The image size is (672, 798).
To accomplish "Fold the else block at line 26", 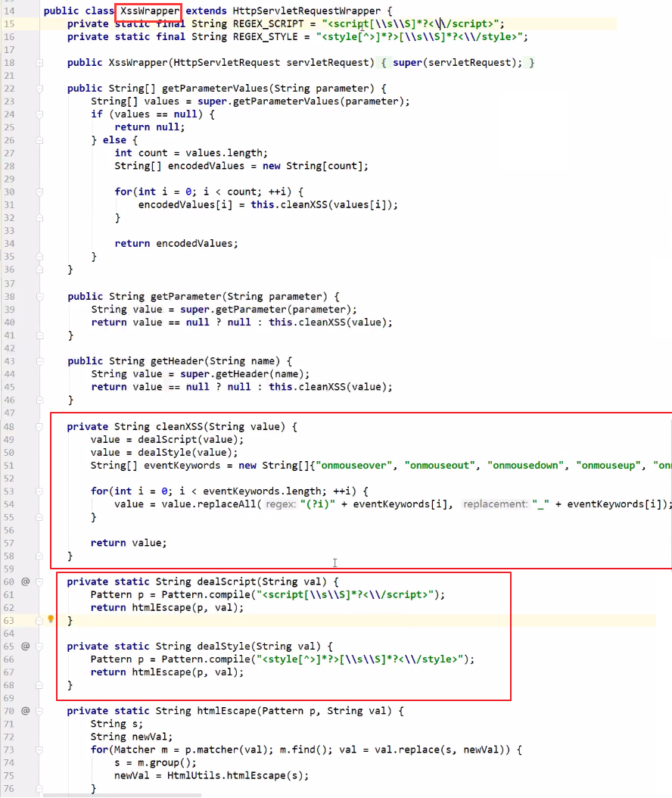I will (x=39, y=140).
